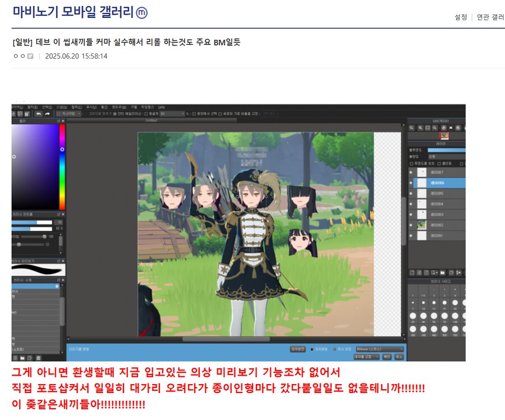Screen dimensions: 505x420
Task: Click the gear icon at brush list header
Action: pos(57,286)
